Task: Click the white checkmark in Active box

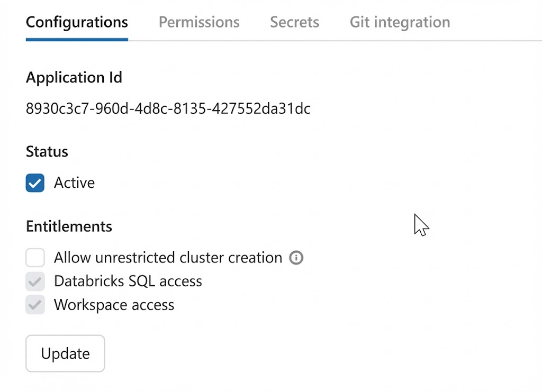Action: [x=35, y=184]
